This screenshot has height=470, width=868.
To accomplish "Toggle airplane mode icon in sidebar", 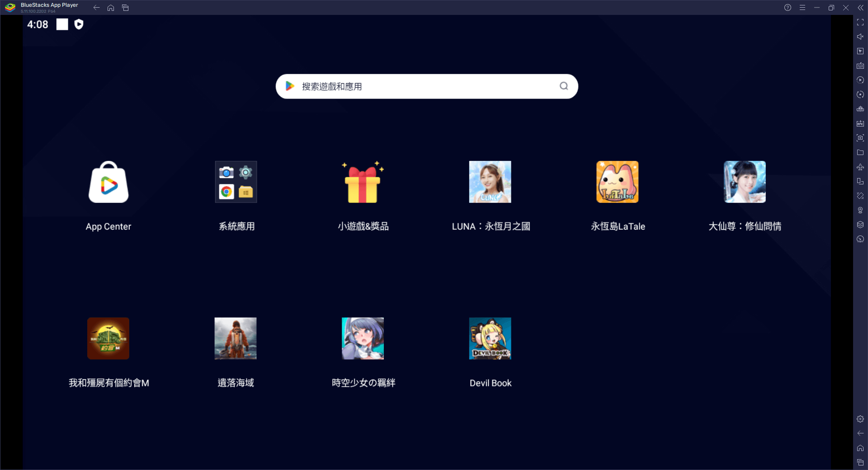I will (x=860, y=167).
